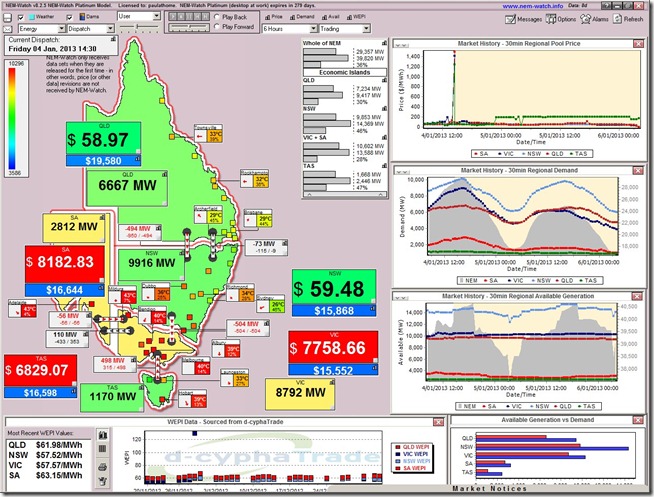
Task: Click the bottom WEPI tool icon below printer
Action: click(103, 481)
